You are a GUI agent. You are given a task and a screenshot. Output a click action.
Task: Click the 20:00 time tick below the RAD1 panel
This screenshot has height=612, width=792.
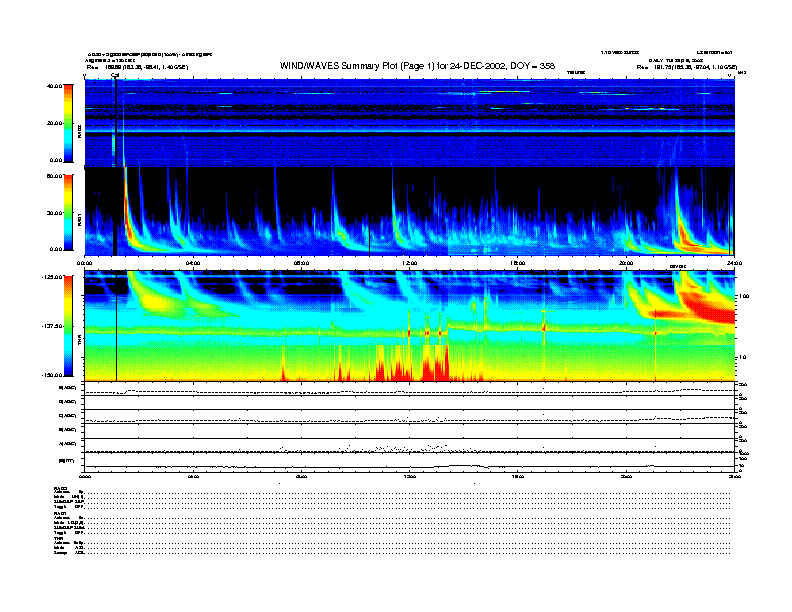626,263
